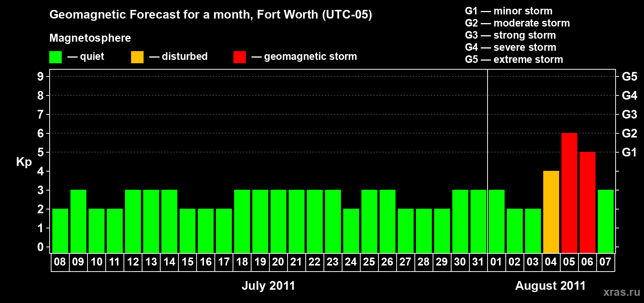Image resolution: width=644 pixels, height=303 pixels.
Task: Click the date label '22' on axis
Action: coord(314,262)
